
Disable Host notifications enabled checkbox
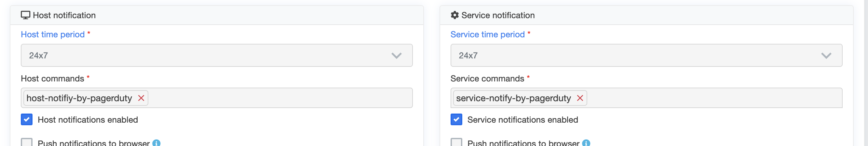click(27, 119)
